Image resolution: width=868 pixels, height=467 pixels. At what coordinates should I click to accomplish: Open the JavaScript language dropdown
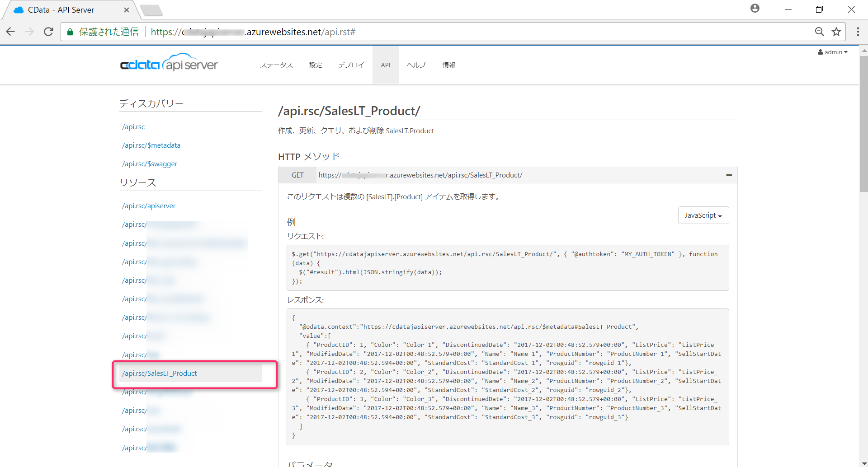tap(703, 215)
